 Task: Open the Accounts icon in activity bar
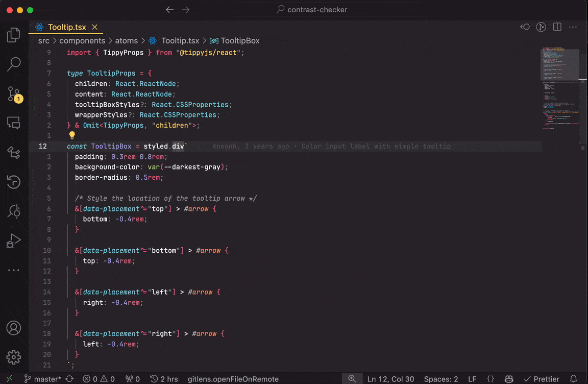(x=14, y=328)
